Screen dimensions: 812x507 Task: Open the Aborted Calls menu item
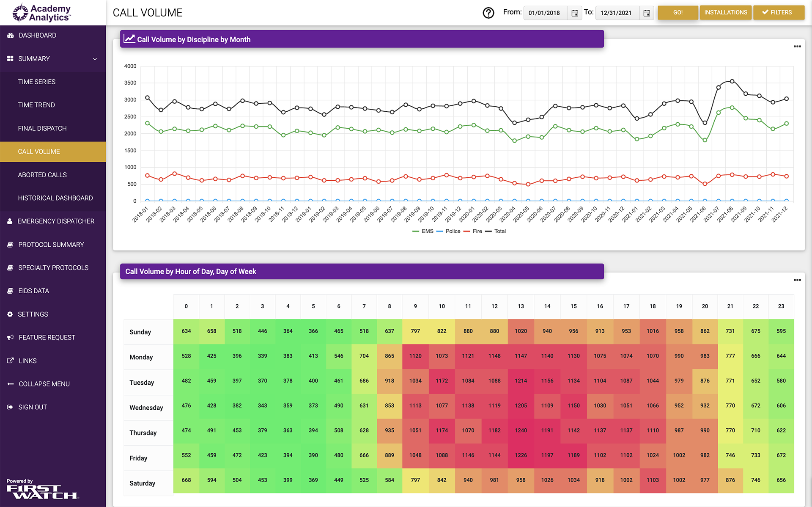(x=42, y=175)
